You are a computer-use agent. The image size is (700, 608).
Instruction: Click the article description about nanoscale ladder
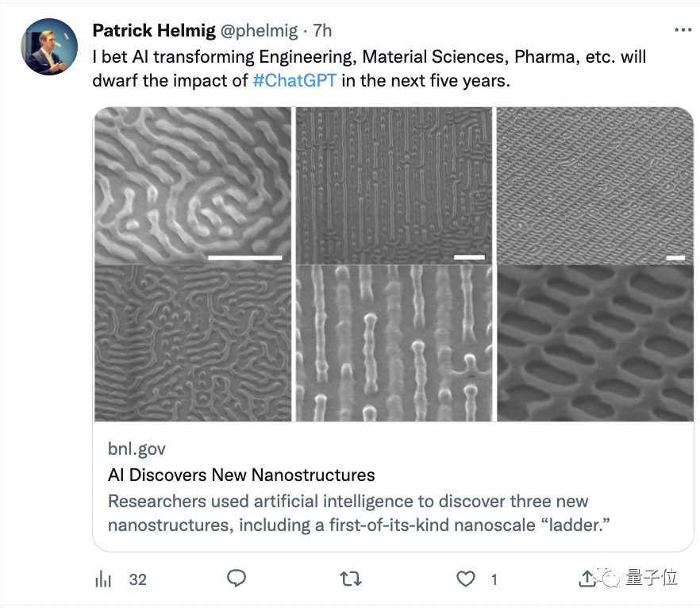[x=349, y=514]
